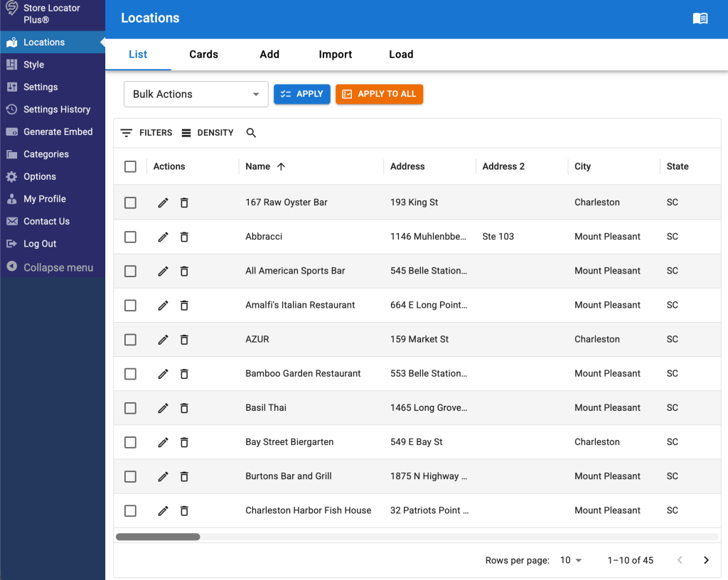
Task: Click trash icon for Burtons Bar and Grill
Action: [184, 476]
